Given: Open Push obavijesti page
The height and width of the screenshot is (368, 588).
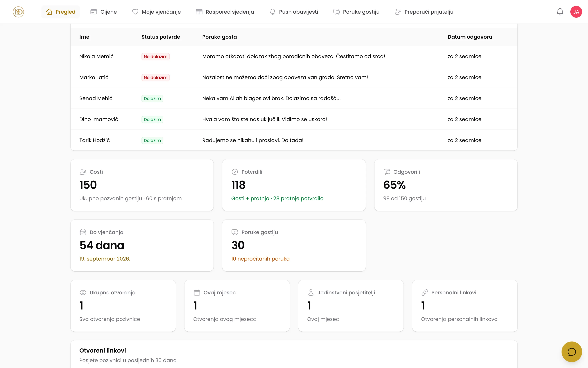Looking at the screenshot, I should [294, 12].
